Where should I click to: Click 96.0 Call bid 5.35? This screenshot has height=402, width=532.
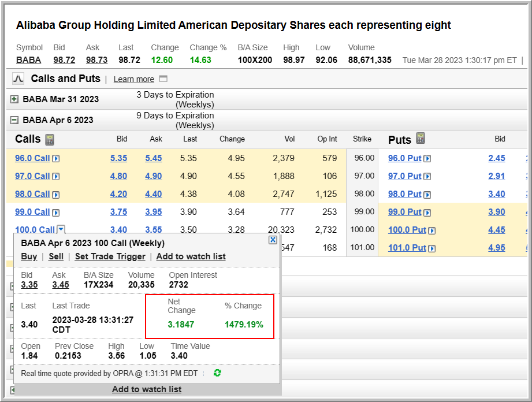(118, 158)
